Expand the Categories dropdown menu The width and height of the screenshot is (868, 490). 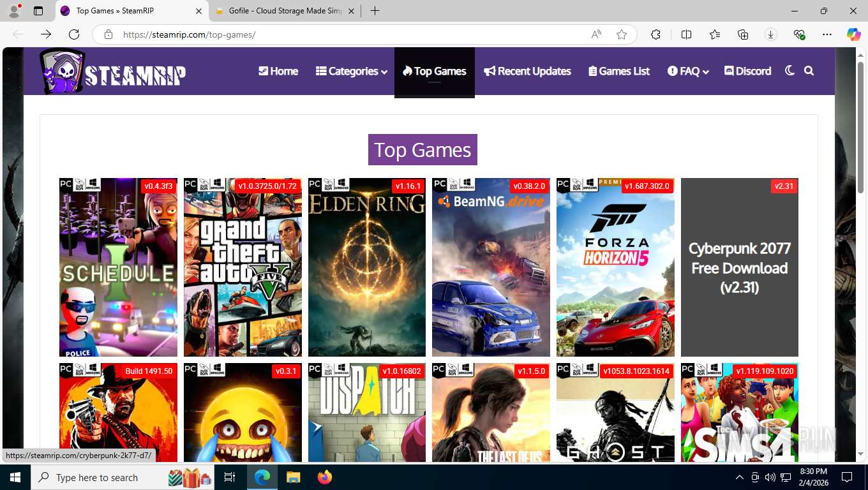[352, 71]
